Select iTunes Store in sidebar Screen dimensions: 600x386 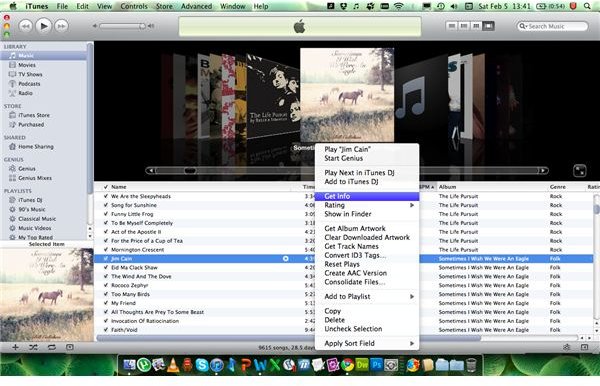pos(34,115)
